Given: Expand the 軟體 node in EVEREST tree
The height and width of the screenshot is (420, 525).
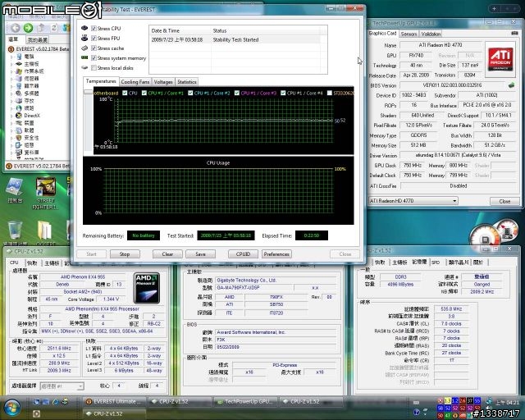Looking at the screenshot, I should click(x=11, y=130).
